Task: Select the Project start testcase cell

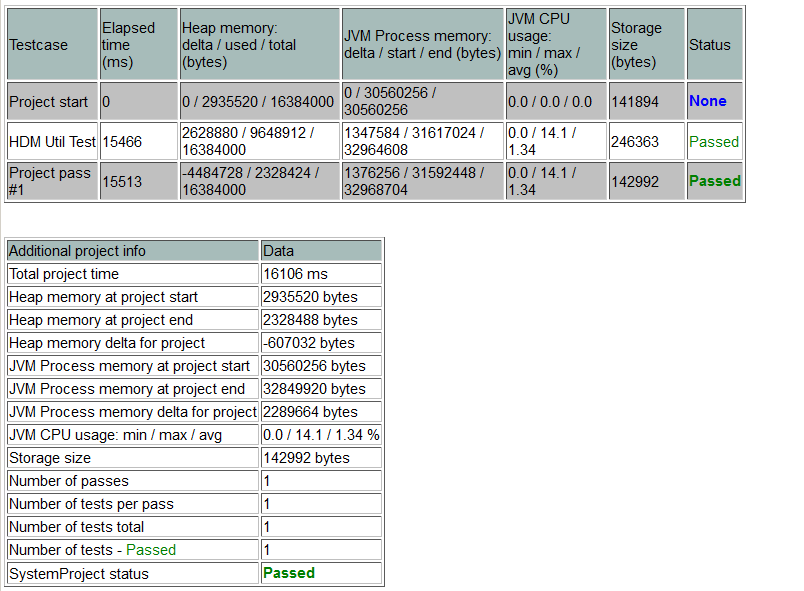Action: pos(48,102)
